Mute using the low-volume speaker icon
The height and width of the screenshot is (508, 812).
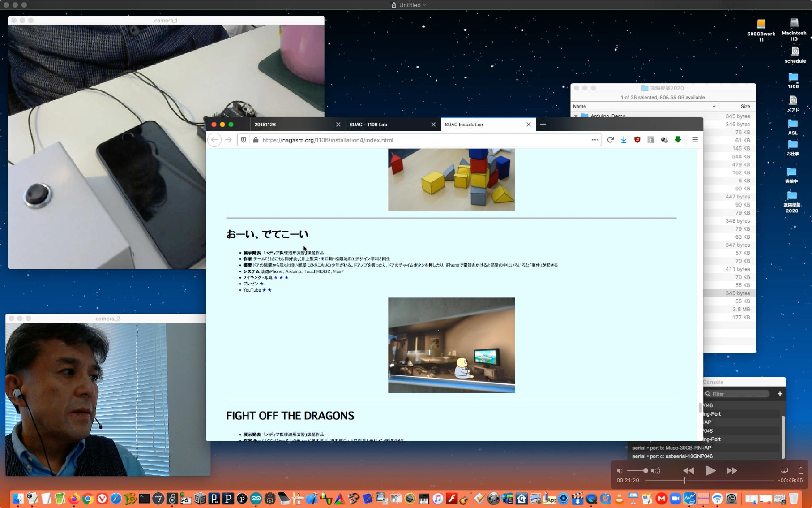pos(620,470)
